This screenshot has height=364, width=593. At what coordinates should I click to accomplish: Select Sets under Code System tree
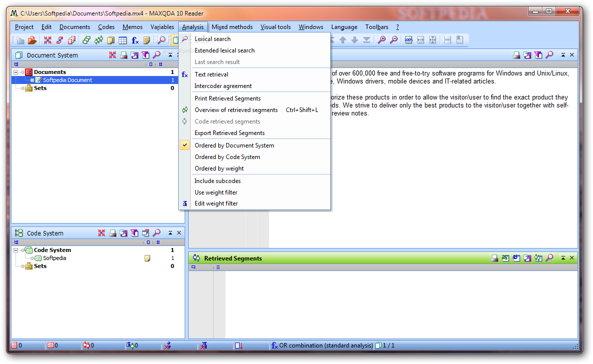point(40,266)
